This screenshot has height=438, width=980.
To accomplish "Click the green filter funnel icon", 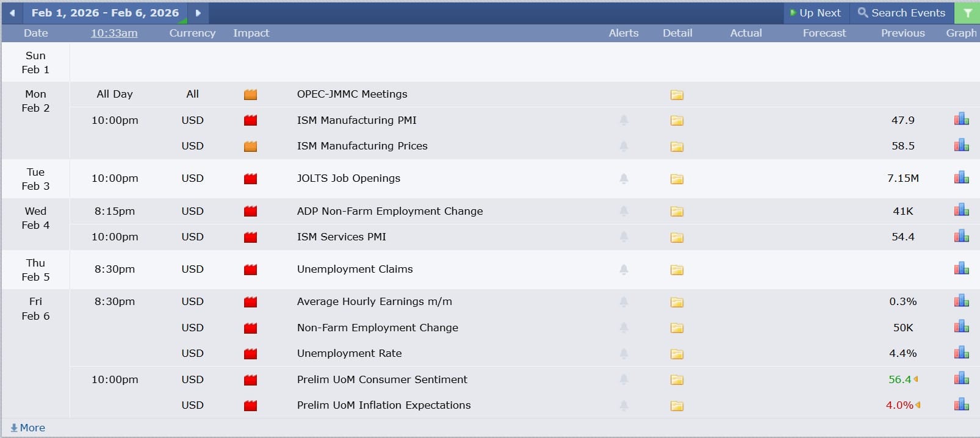I will point(967,13).
